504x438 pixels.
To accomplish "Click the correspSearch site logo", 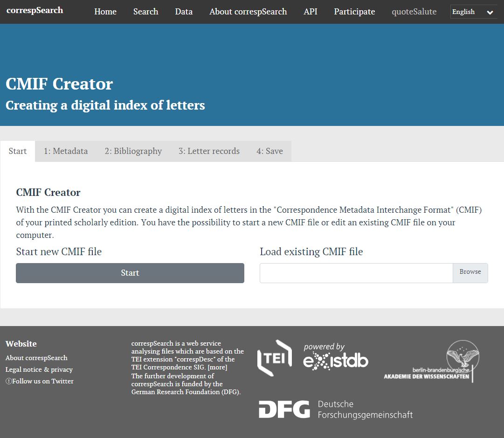I will [x=35, y=10].
